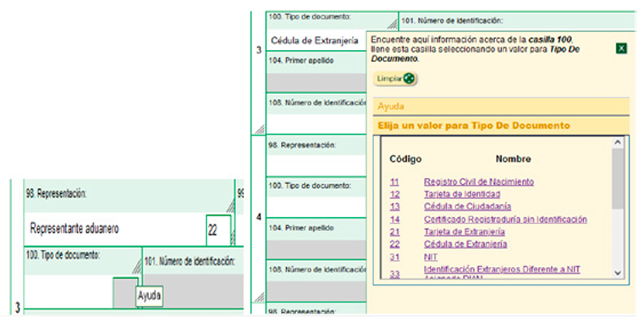Click the Ayuda tooltip button
Screen dimensions: 644x322
point(149,296)
